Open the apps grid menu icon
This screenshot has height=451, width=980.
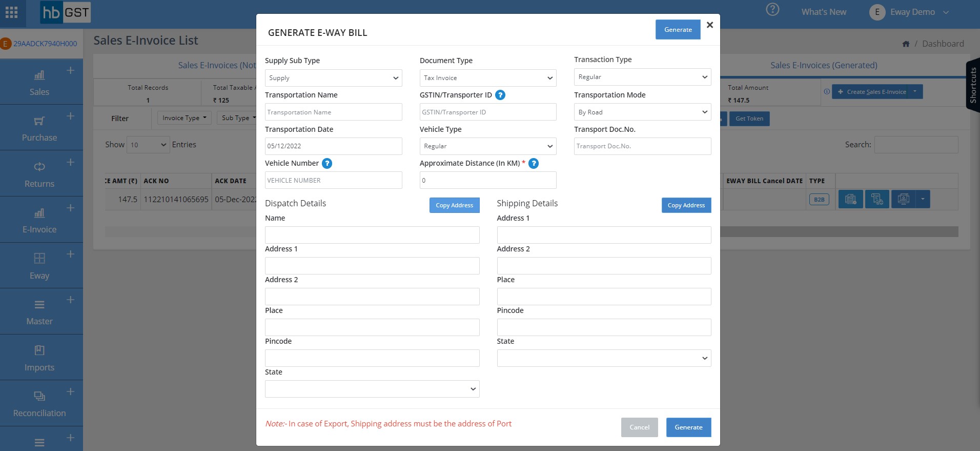pos(11,12)
